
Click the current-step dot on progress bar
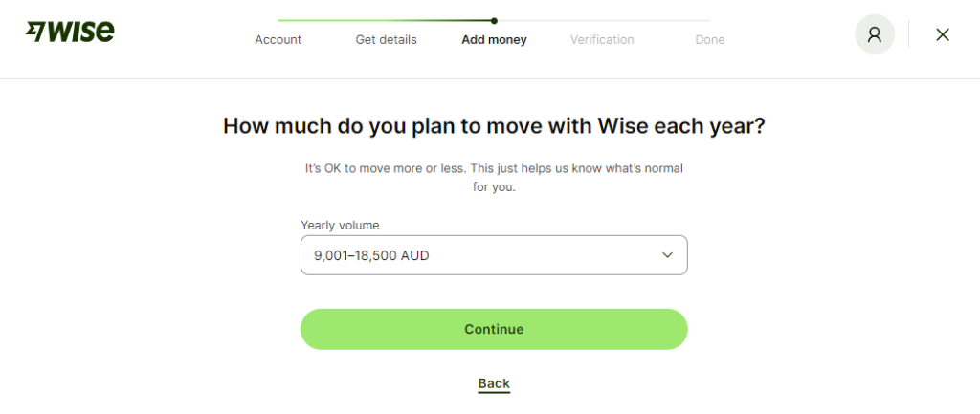click(494, 20)
